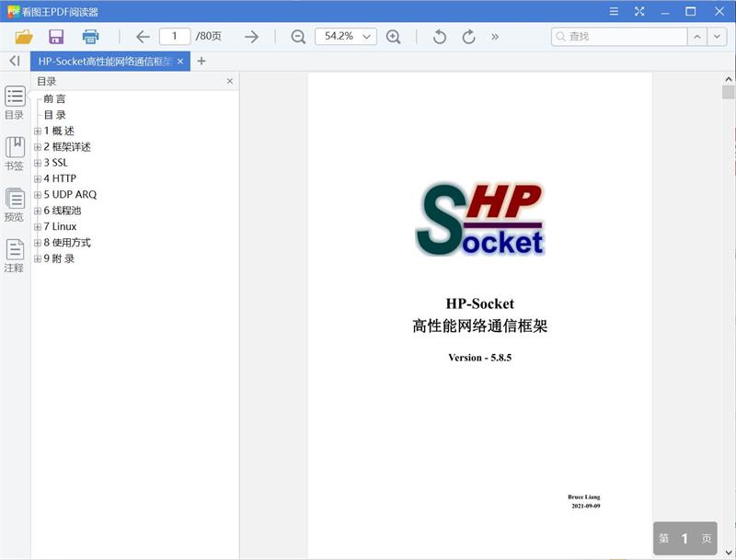Open the 预览 thumbnails panel
The width and height of the screenshot is (736, 560).
point(15,204)
